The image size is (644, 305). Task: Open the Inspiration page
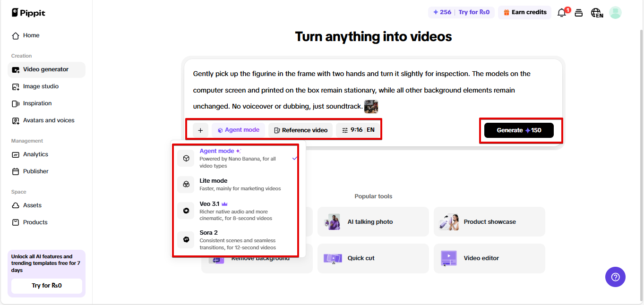point(38,103)
